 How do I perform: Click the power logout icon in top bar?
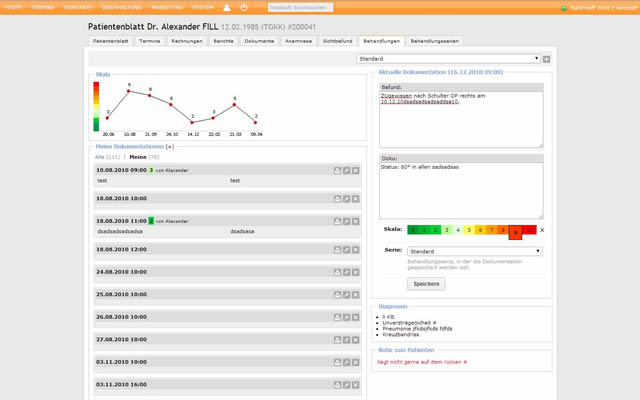244,7
